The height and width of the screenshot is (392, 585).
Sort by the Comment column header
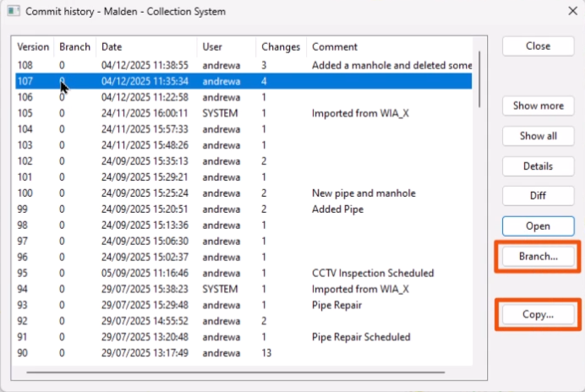[x=389, y=47]
